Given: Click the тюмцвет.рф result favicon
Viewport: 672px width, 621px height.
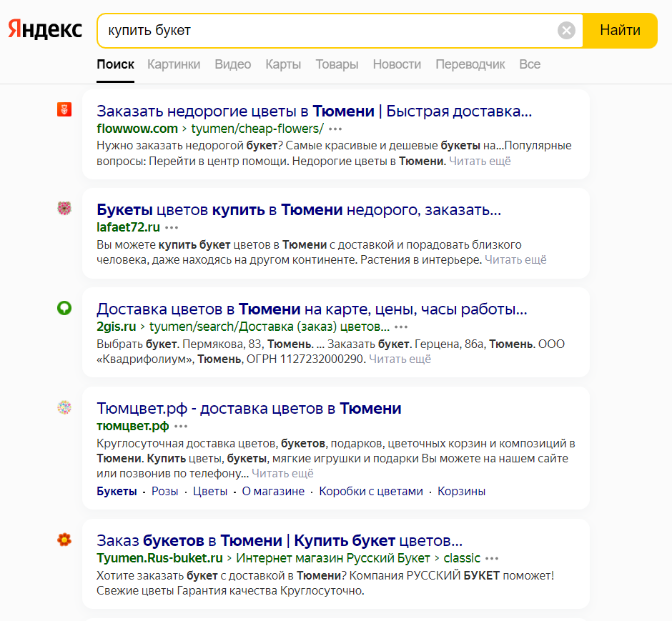Looking at the screenshot, I should coord(64,407).
